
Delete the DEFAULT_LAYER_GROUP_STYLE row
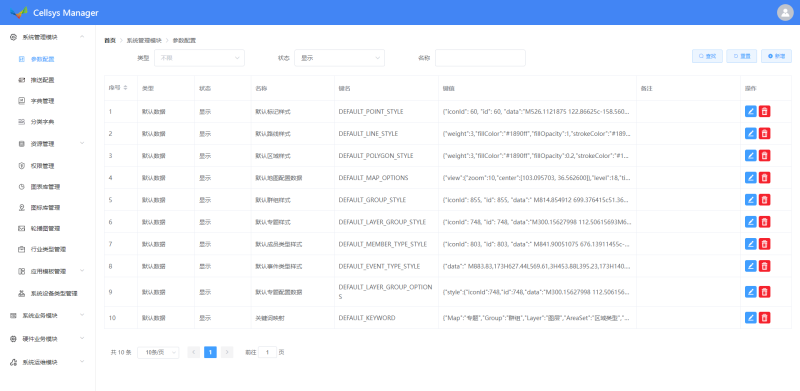pos(764,222)
